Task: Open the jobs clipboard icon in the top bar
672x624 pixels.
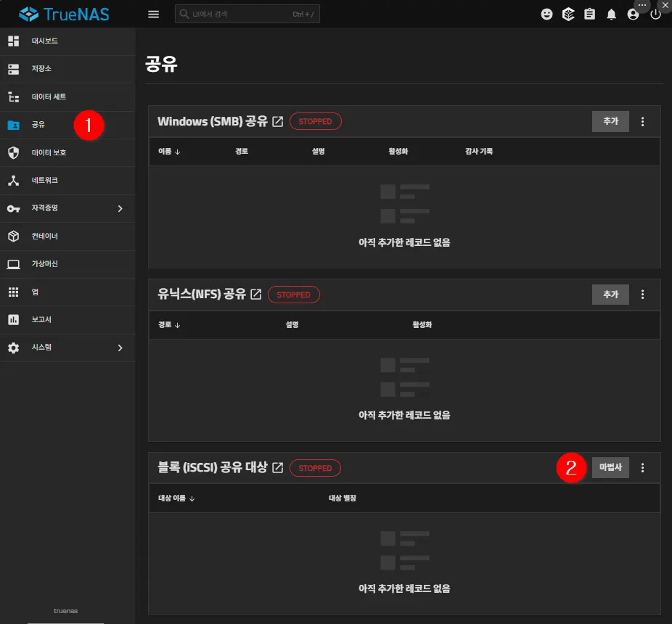Action: click(x=590, y=14)
